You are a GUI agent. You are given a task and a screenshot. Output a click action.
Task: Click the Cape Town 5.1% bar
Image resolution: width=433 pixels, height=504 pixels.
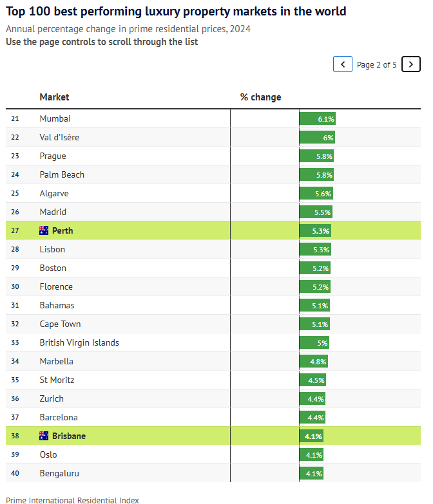(314, 324)
